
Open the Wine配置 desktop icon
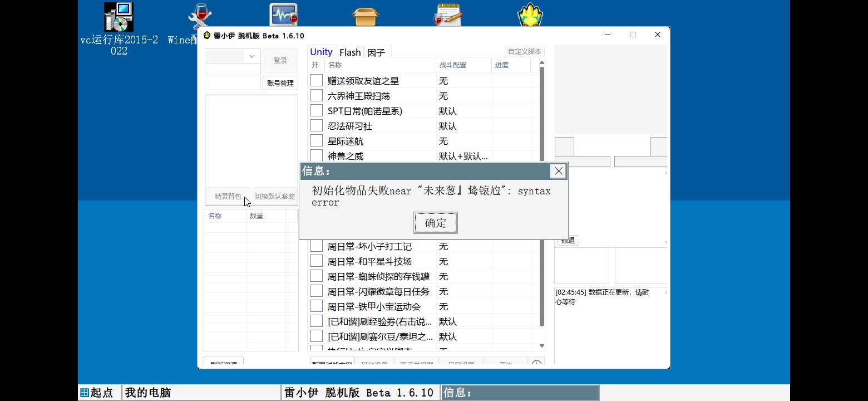click(x=200, y=15)
